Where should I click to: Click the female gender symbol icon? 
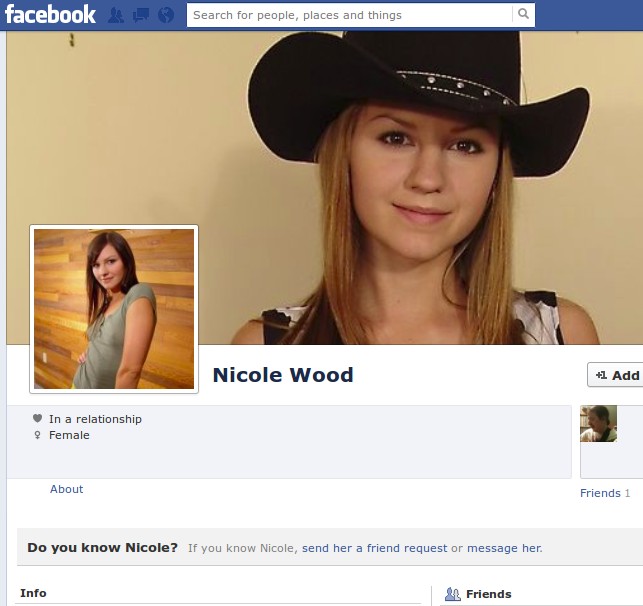[x=37, y=435]
